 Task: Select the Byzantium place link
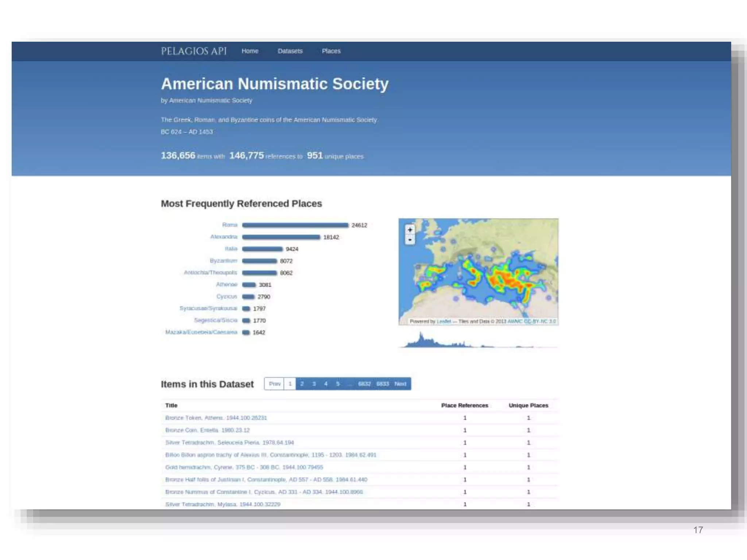[x=223, y=261]
